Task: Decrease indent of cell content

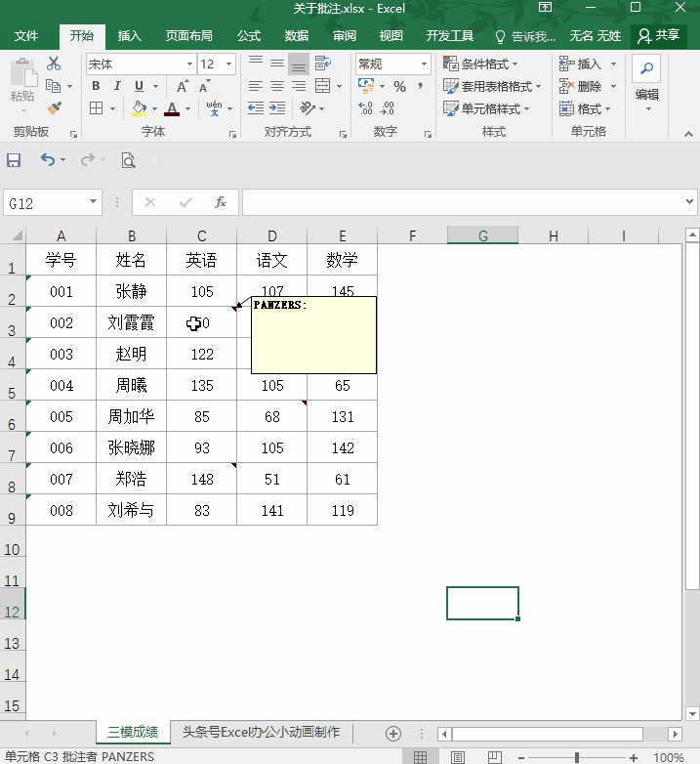Action: pos(256,108)
